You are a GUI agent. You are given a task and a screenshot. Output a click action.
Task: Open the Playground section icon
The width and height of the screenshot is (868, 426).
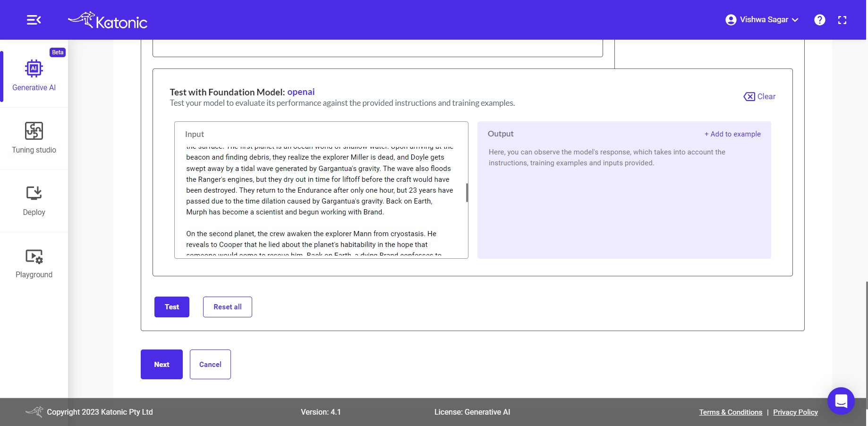coord(34,256)
